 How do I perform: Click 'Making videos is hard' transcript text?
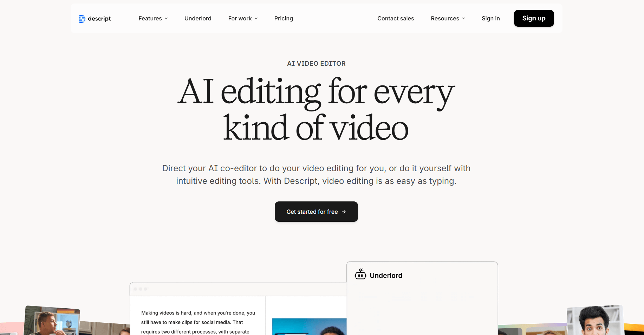click(x=198, y=322)
